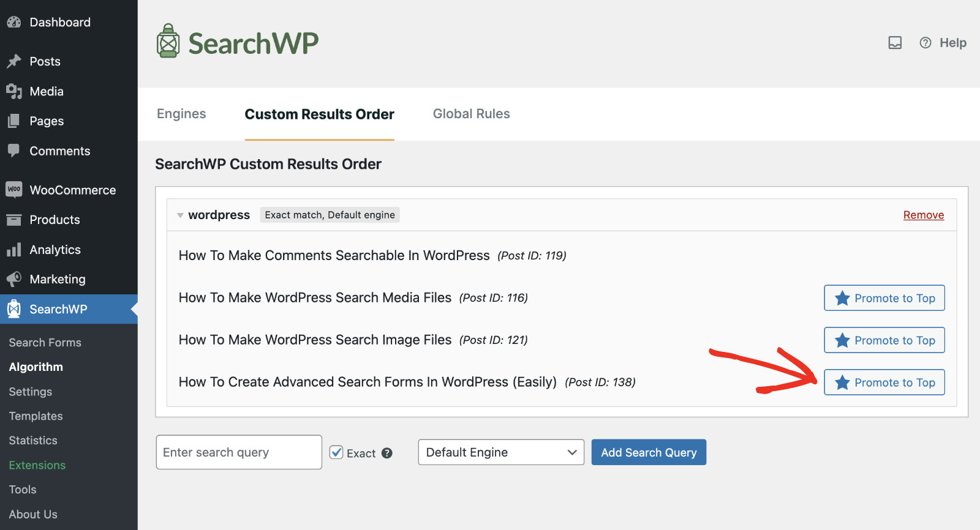Click the Help link in header
Image resolution: width=980 pixels, height=530 pixels.
(x=953, y=43)
